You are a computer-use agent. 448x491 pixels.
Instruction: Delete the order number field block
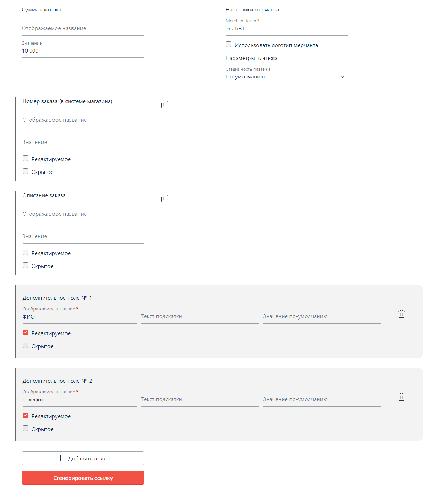point(164,104)
